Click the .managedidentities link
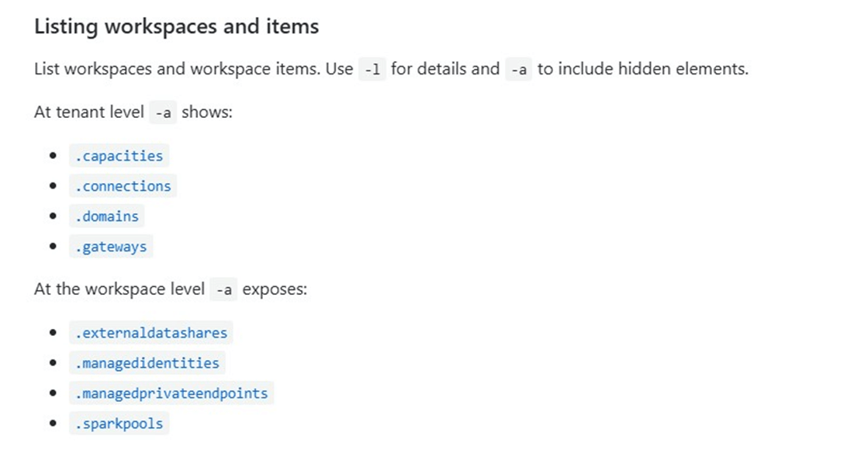The width and height of the screenshot is (868, 450). click(x=147, y=363)
